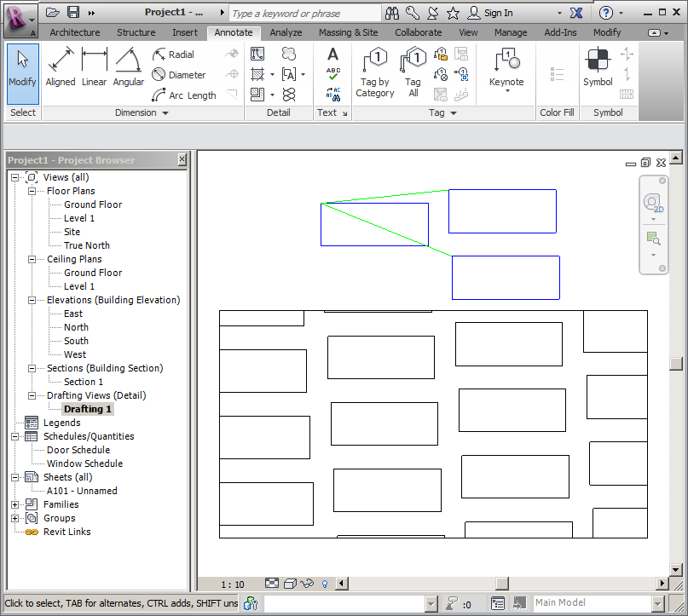This screenshot has height=616, width=688.
Task: Switch to the Manage ribbon tab
Action: coord(511,32)
